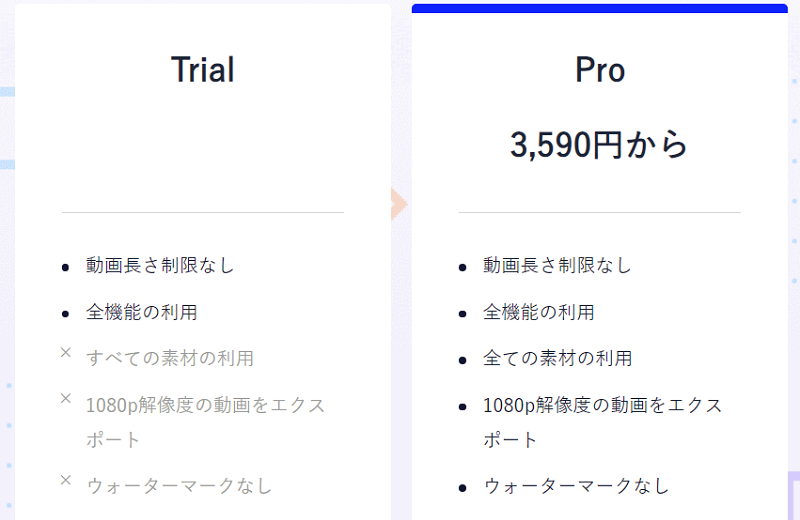
Task: Select the greyed Trial 1080p解像度 export text
Action: pyautogui.click(x=205, y=422)
